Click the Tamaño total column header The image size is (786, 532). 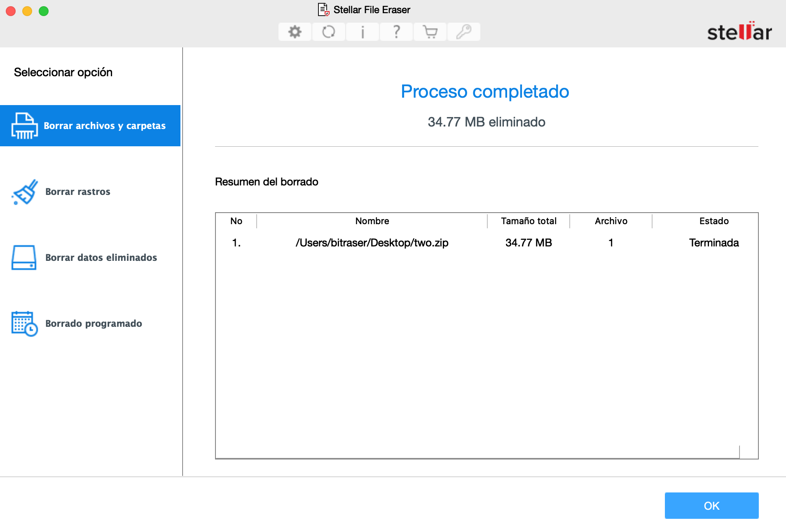(x=529, y=221)
